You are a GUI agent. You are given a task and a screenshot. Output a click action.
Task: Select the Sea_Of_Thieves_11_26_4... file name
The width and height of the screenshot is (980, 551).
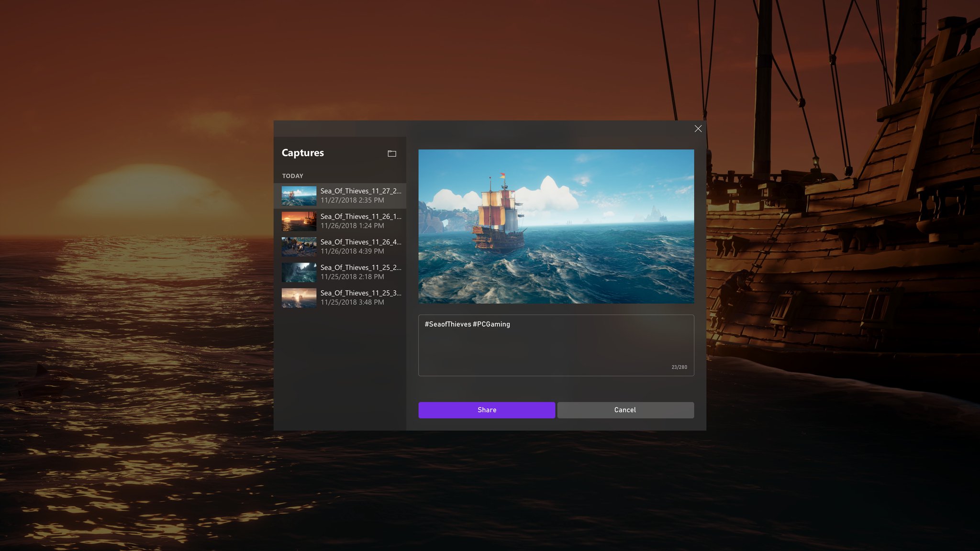(360, 242)
